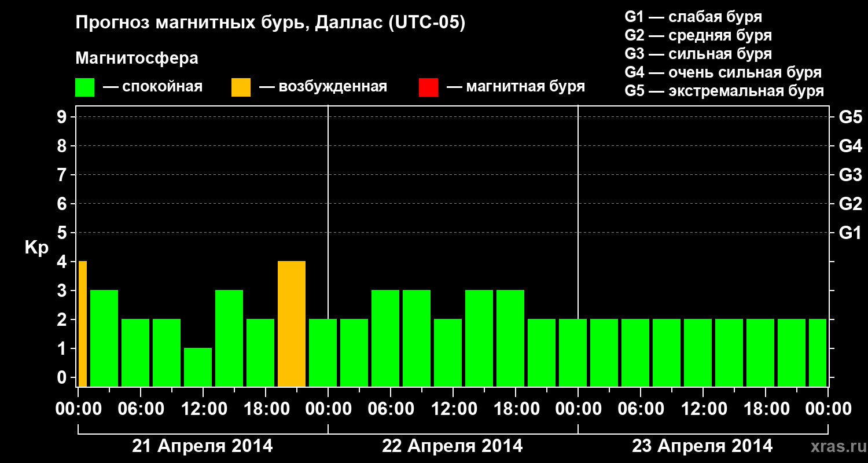Click the first 12:00 time axis label
Viewport: 868px width, 463px height.
[x=203, y=409]
